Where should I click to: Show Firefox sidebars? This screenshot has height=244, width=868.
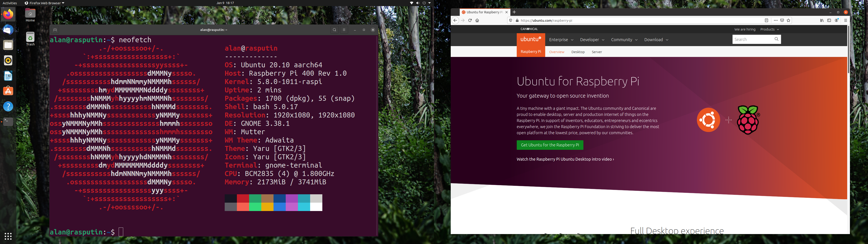click(x=829, y=21)
